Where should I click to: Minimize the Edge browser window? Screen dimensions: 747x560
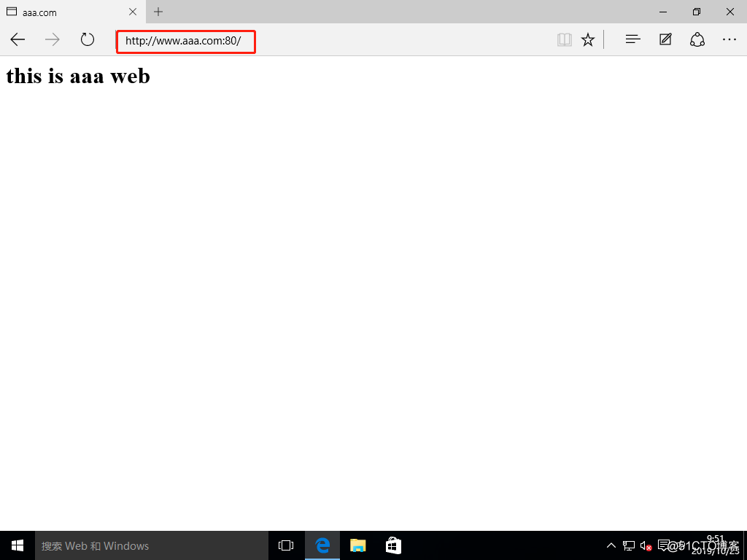point(663,12)
